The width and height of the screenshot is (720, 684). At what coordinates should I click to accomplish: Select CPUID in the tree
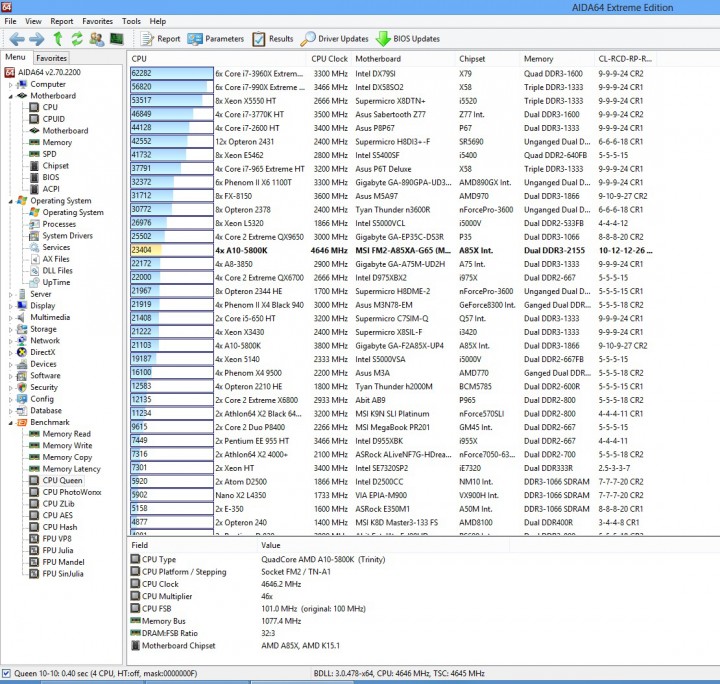[53, 119]
